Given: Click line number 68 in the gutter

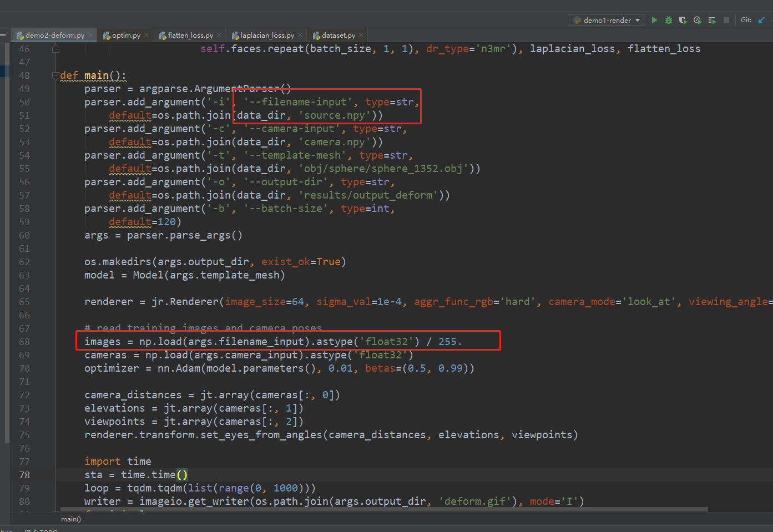Looking at the screenshot, I should (x=24, y=342).
